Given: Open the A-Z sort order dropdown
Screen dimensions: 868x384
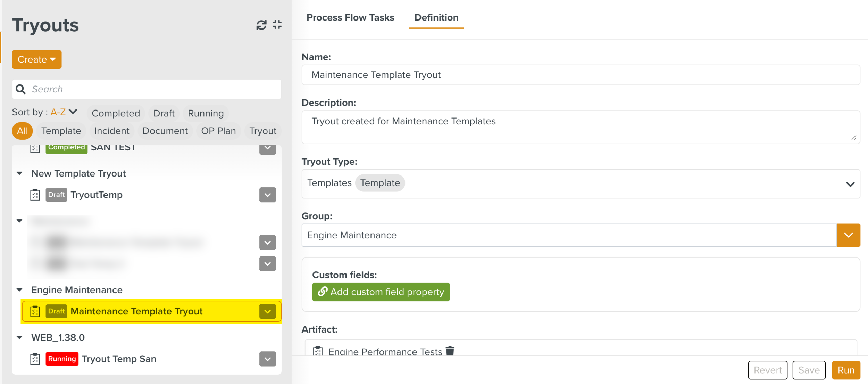Looking at the screenshot, I should click(x=64, y=112).
